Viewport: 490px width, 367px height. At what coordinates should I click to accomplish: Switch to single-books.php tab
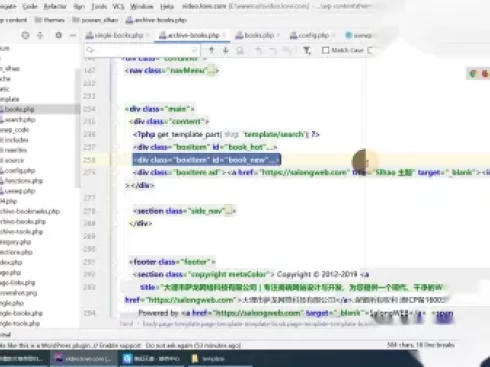pyautogui.click(x=115, y=35)
